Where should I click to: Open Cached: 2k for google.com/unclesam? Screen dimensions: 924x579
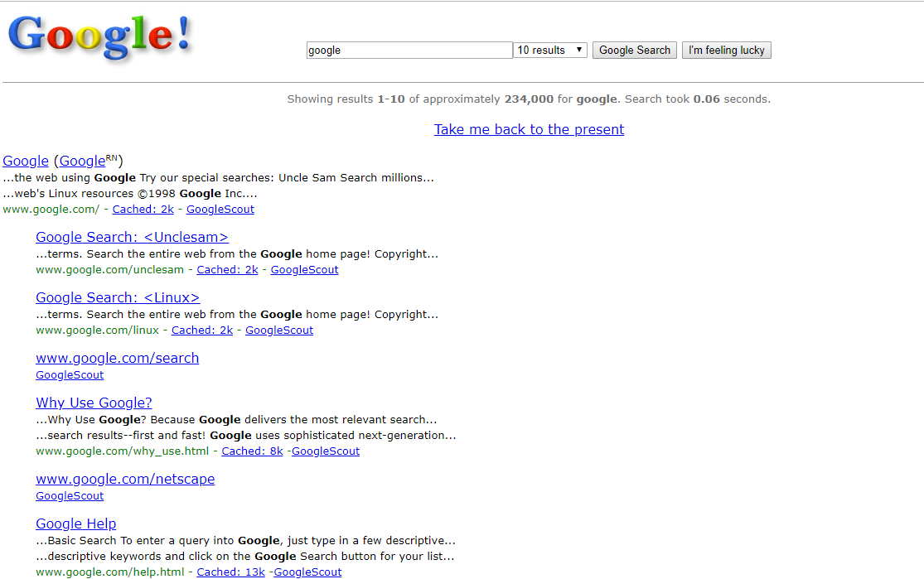(x=227, y=270)
